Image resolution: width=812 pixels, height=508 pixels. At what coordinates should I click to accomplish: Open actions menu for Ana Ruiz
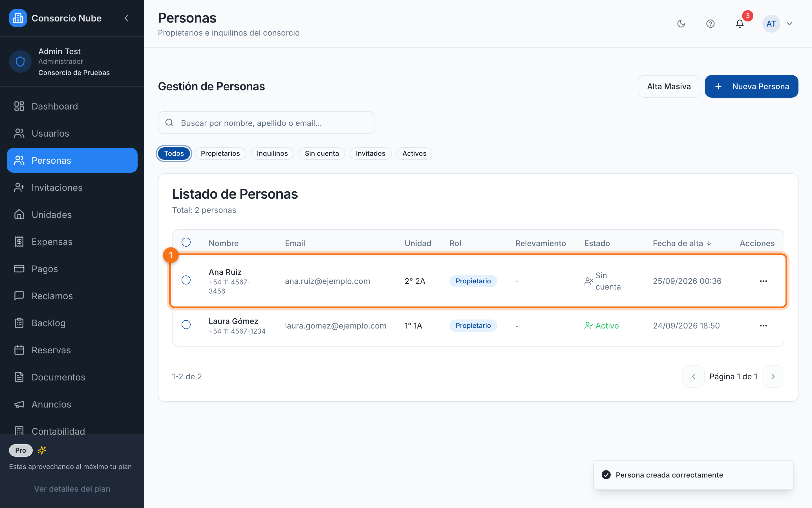[x=763, y=281]
